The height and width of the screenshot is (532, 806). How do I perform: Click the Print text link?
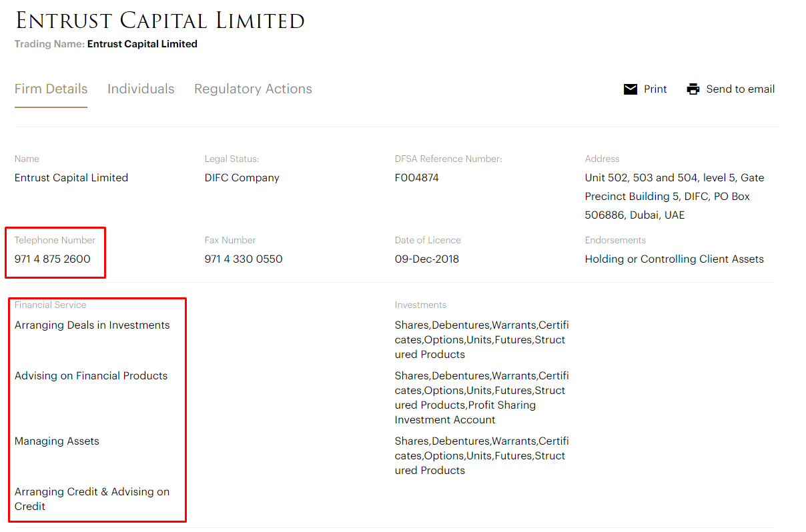click(x=655, y=89)
